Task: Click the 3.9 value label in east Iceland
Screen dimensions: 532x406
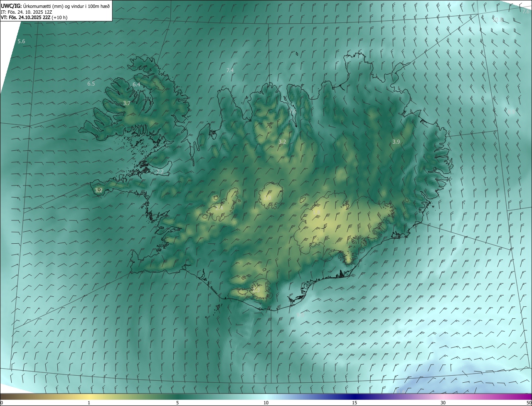Action: [396, 142]
